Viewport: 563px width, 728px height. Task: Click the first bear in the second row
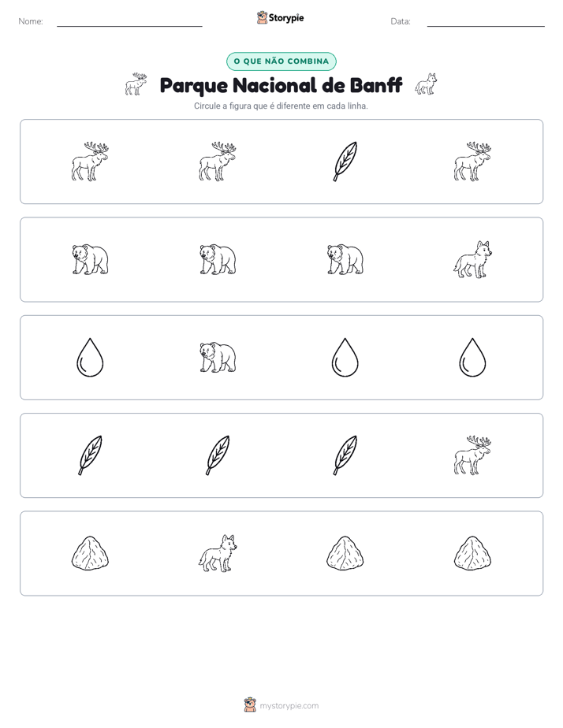(90, 259)
